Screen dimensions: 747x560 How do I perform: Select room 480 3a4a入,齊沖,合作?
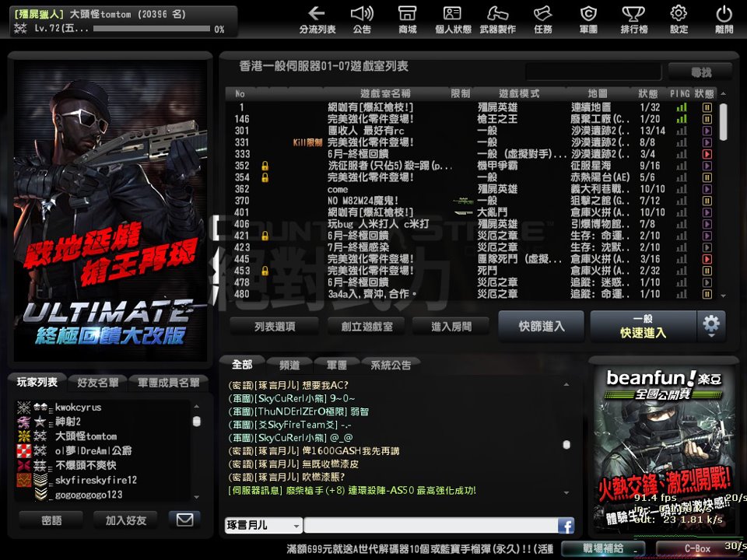tap(472, 294)
